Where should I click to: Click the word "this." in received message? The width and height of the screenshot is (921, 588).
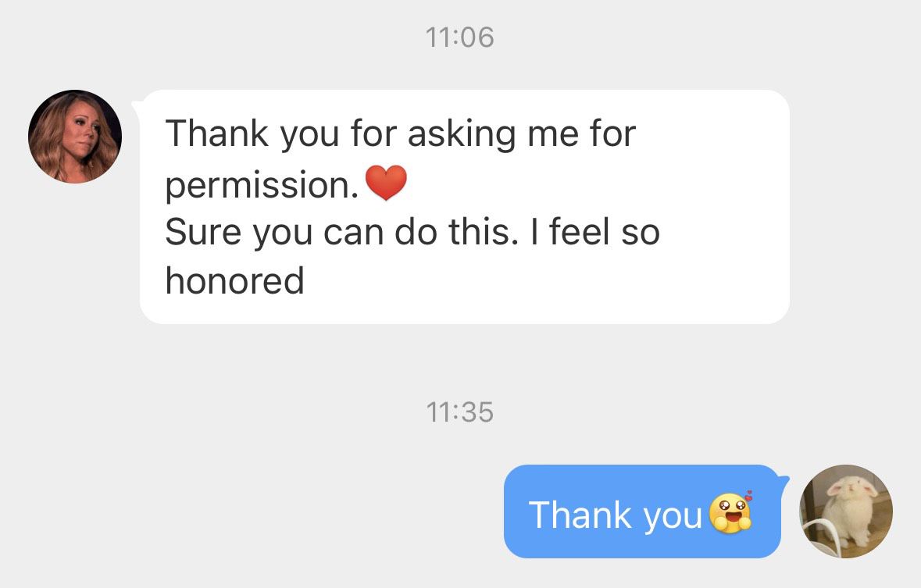pos(484,231)
